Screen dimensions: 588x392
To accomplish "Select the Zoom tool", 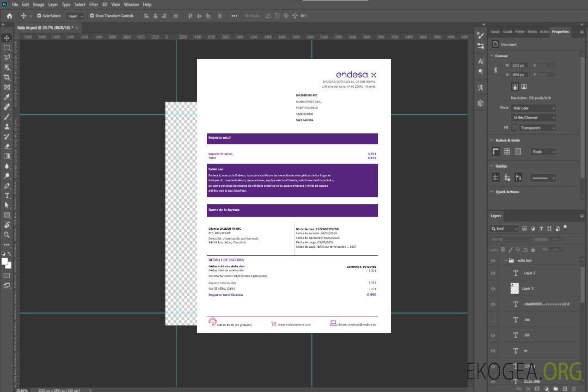I will point(7,235).
